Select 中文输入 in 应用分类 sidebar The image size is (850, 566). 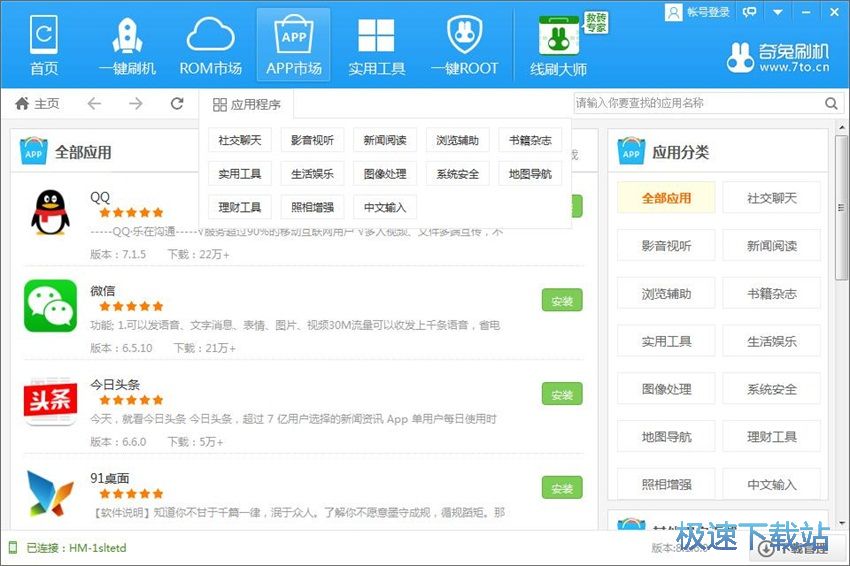[771, 484]
